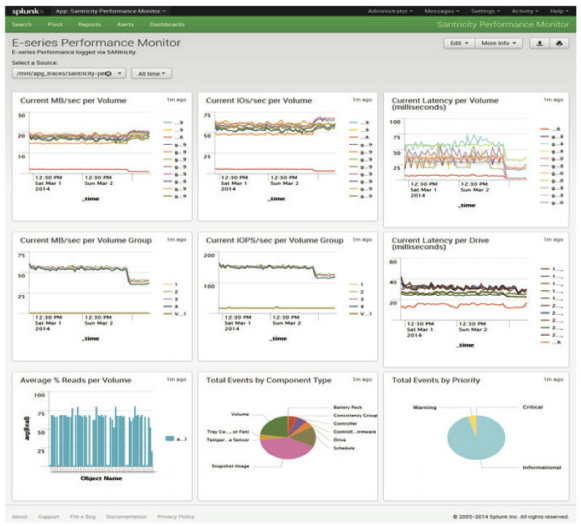Open the Settings dropdown
581x526 pixels.
[485, 11]
